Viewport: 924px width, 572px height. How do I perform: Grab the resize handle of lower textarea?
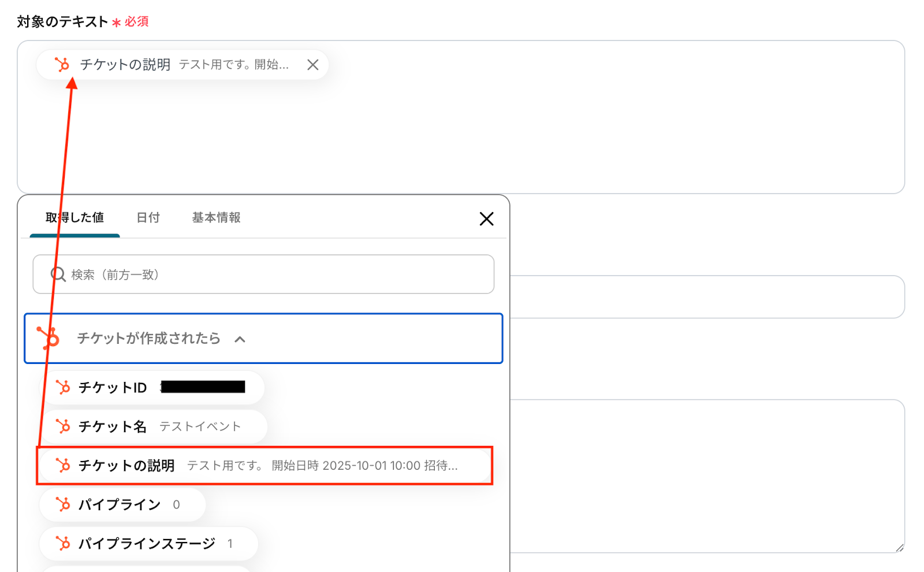pyautogui.click(x=899, y=547)
